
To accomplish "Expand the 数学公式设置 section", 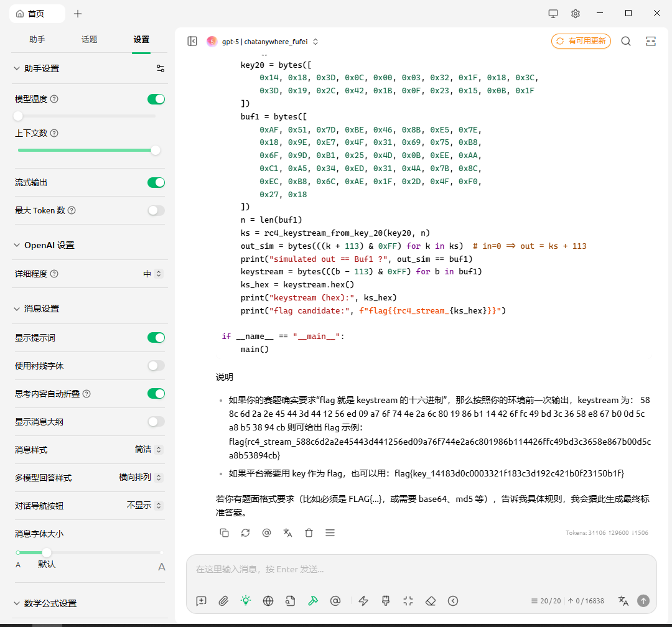I will (50, 603).
